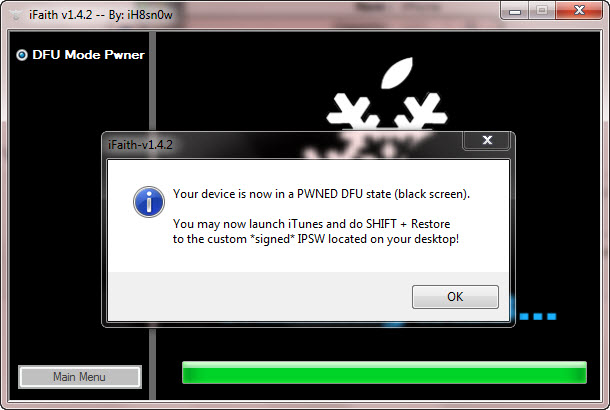610x410 pixels.
Task: Close the iFaith-v1.4.2 message dialog
Action: tap(487, 140)
